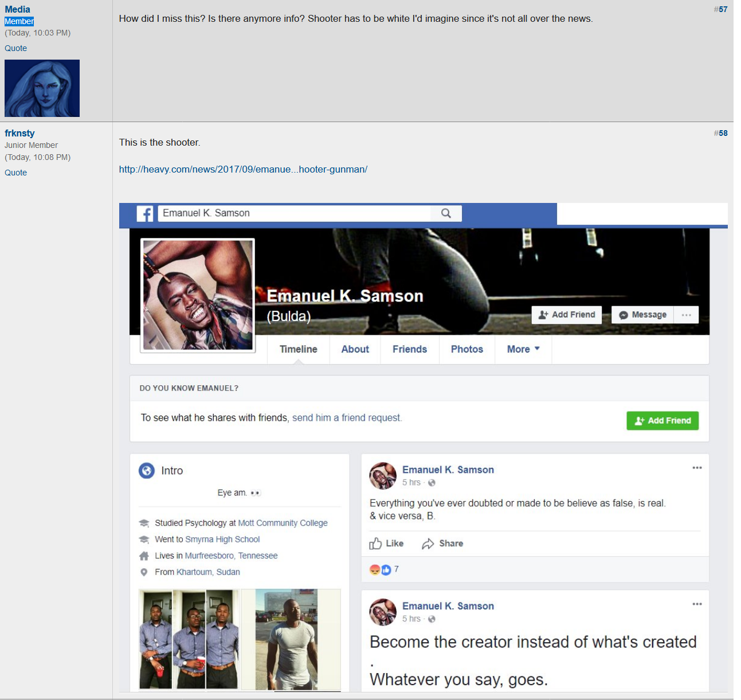The image size is (741, 700).
Task: Click Add Friend button on cover photo
Action: click(x=567, y=315)
